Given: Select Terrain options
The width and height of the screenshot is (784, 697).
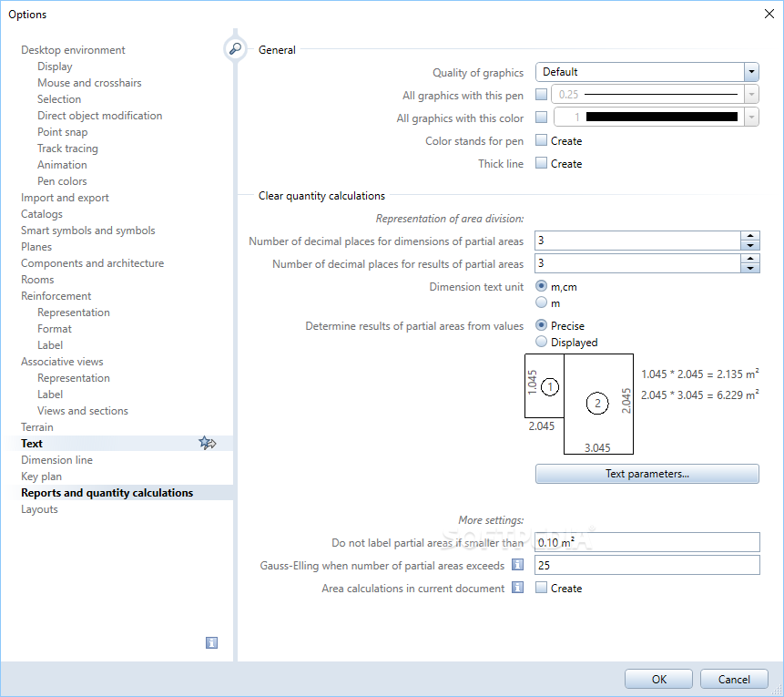Looking at the screenshot, I should (x=37, y=427).
